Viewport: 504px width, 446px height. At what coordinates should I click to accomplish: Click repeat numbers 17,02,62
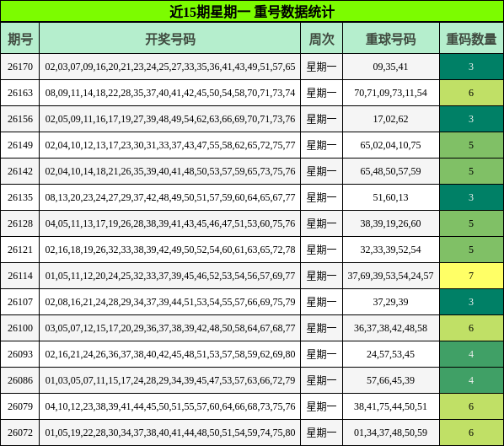(x=390, y=119)
